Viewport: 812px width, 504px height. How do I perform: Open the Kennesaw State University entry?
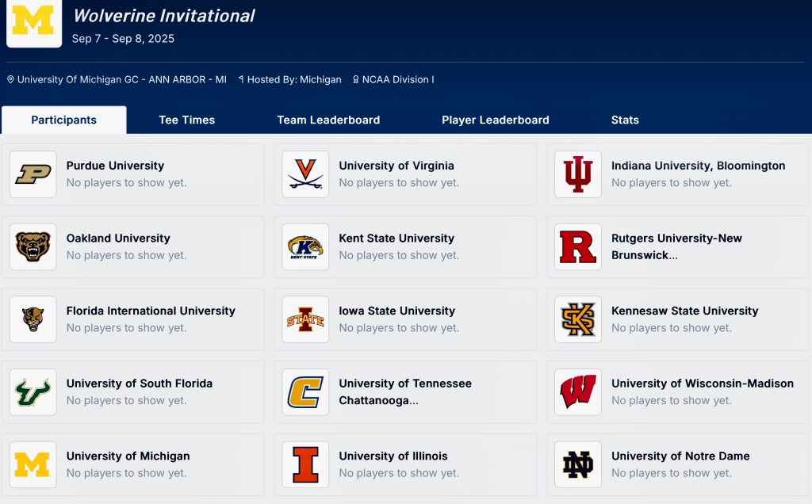pyautogui.click(x=684, y=311)
